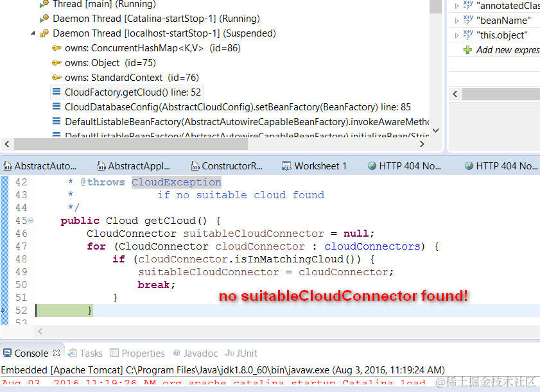This screenshot has width=540, height=392.
Task: Click Debug view scroll down arrow
Action: [x=435, y=130]
